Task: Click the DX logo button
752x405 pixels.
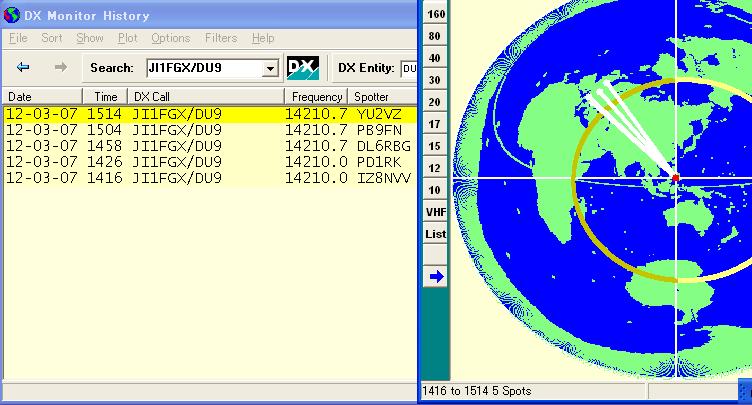Action: (303, 68)
